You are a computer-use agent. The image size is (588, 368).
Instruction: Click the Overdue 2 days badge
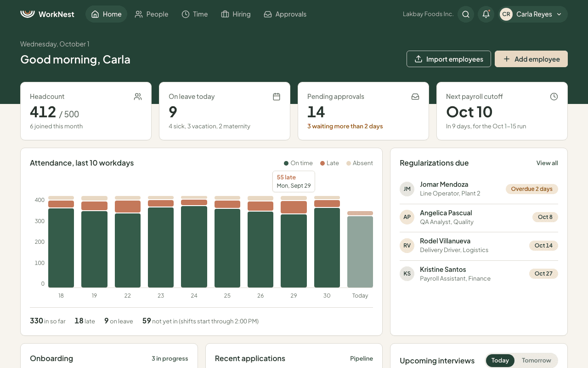(532, 189)
